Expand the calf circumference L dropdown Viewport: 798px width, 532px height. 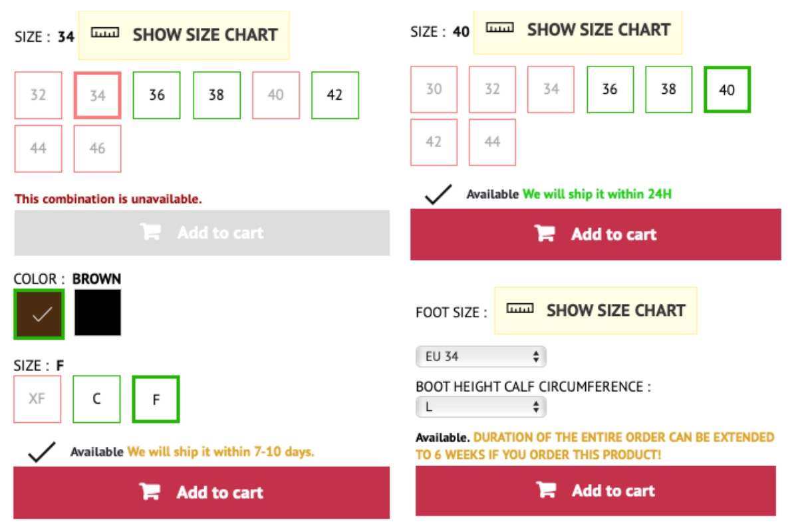point(481,407)
